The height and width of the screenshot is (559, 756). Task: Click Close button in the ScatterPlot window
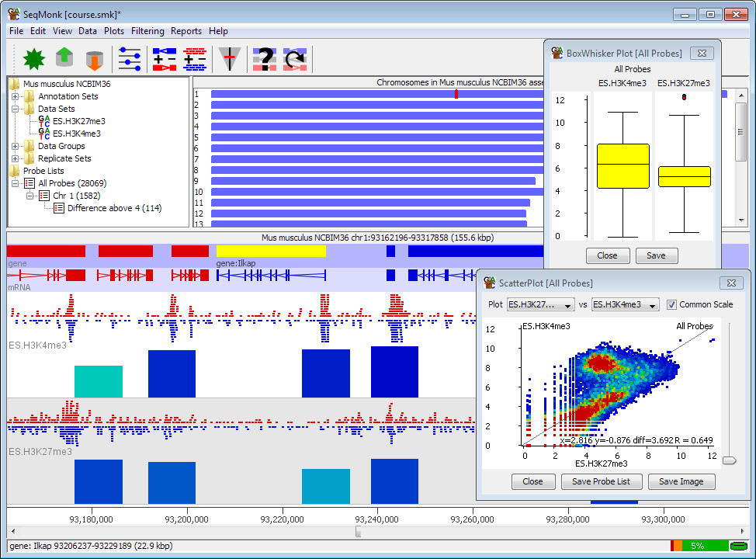pyautogui.click(x=532, y=481)
